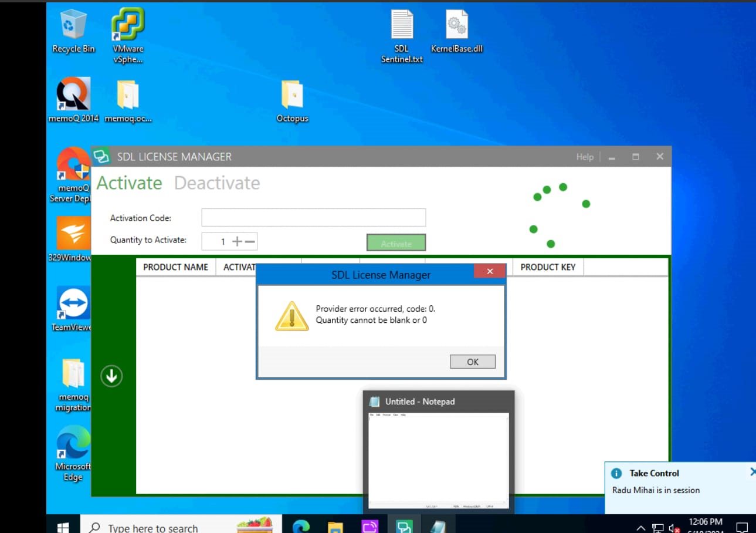Viewport: 756px width, 533px height.
Task: Open the Windows Start menu
Action: tap(63, 527)
